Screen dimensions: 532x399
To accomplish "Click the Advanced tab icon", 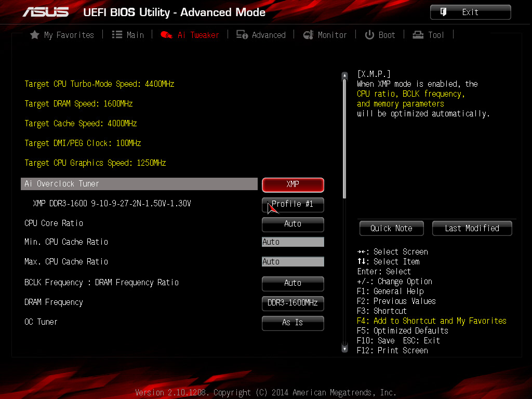I will [242, 35].
